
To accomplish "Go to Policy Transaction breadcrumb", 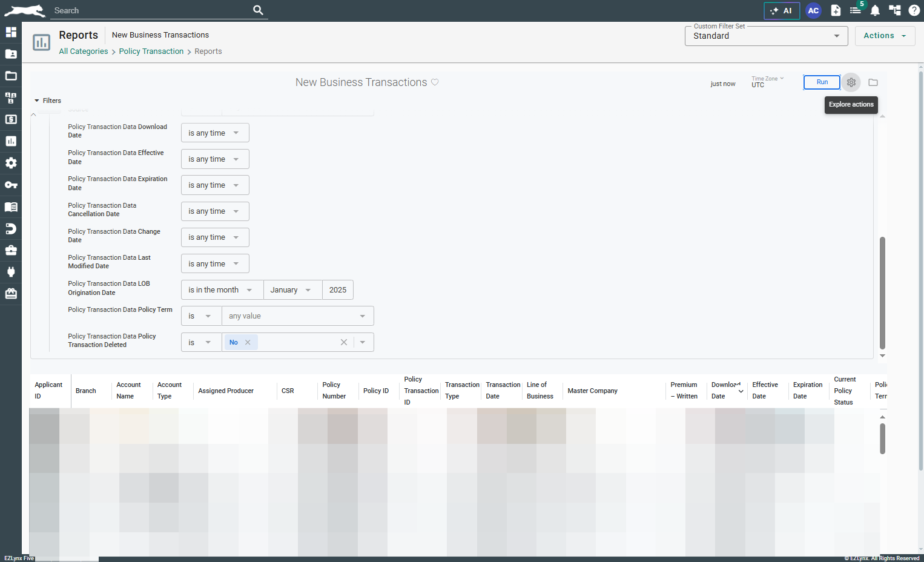I will click(151, 51).
